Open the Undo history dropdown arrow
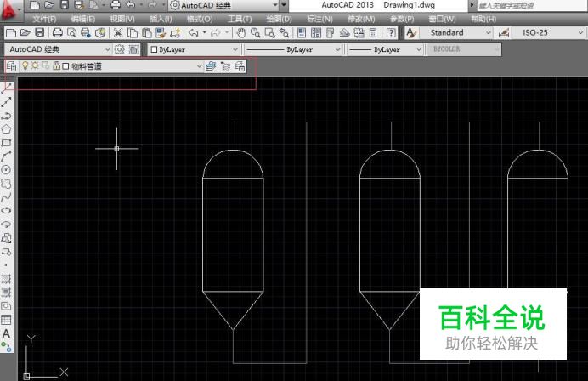The width and height of the screenshot is (588, 381). [x=205, y=33]
